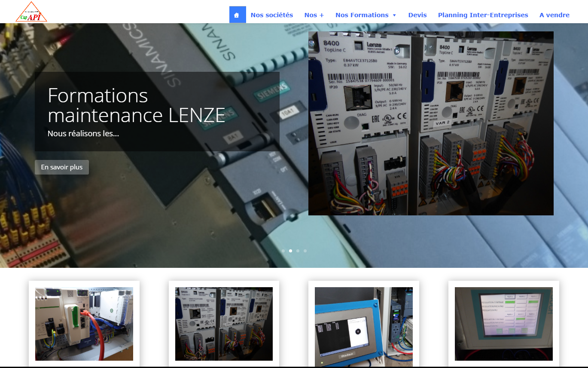
Task: Select the third slider pagination dot
Action: pyautogui.click(x=298, y=251)
